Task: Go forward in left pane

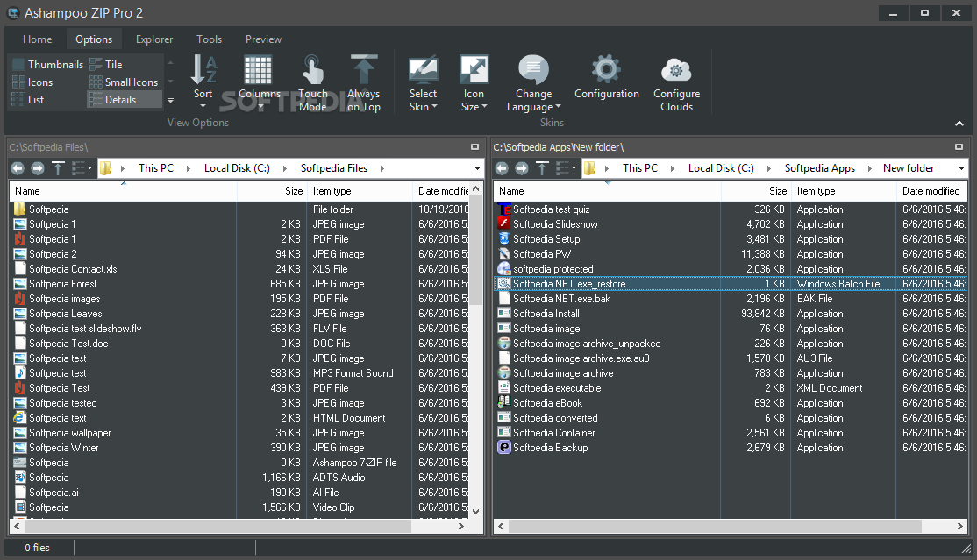Action: pyautogui.click(x=38, y=168)
